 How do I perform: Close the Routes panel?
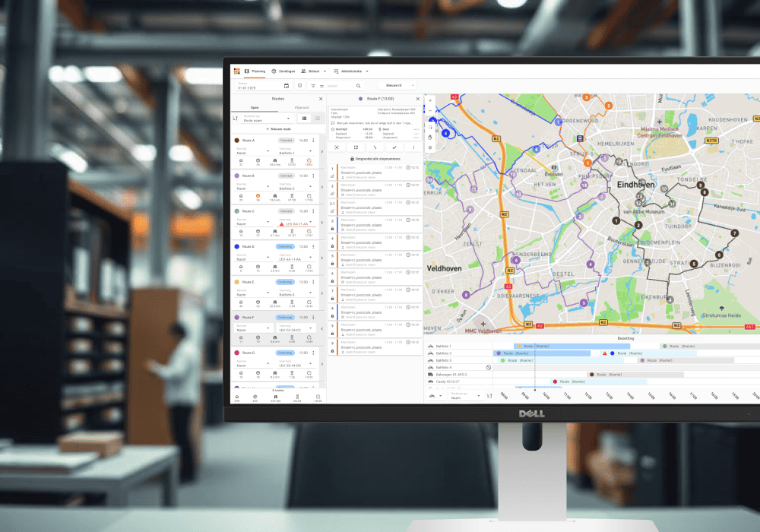[321, 99]
